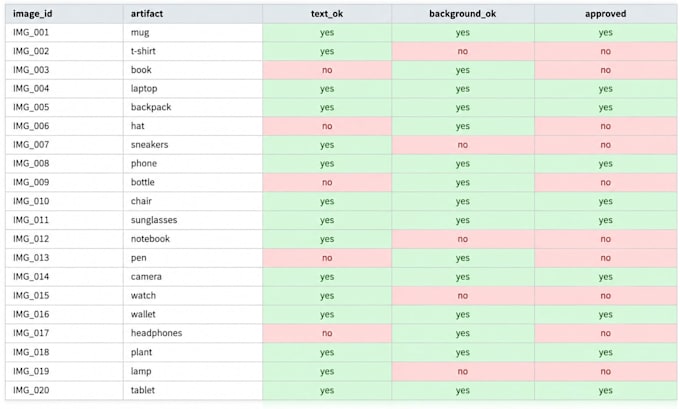Click the red background_ok cell for notebook
Image resolution: width=680 pixels, height=409 pixels.
[x=463, y=239]
